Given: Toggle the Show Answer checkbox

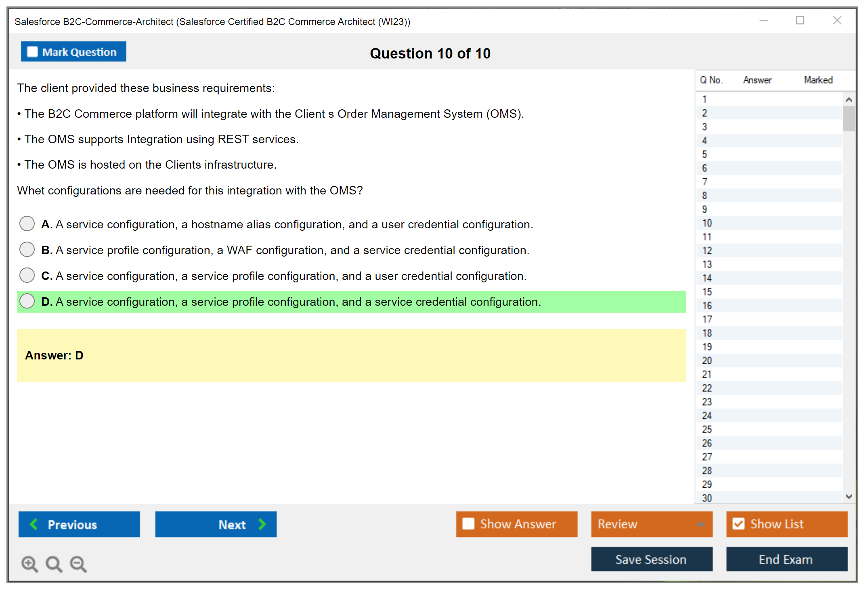Looking at the screenshot, I should [468, 524].
